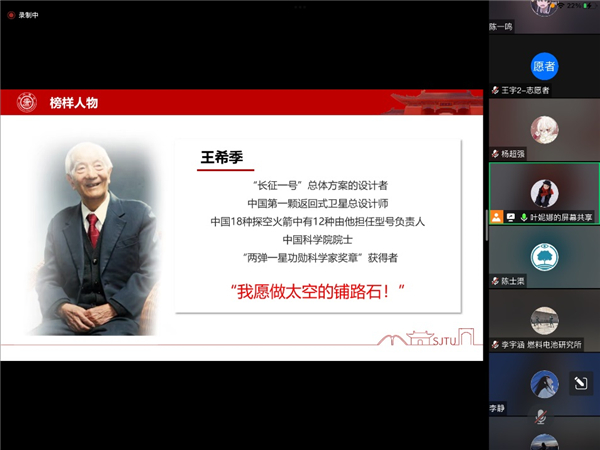Screen dimensions: 600x450
Task: Click the SJTU university logo in slide header
Action: (x=27, y=102)
